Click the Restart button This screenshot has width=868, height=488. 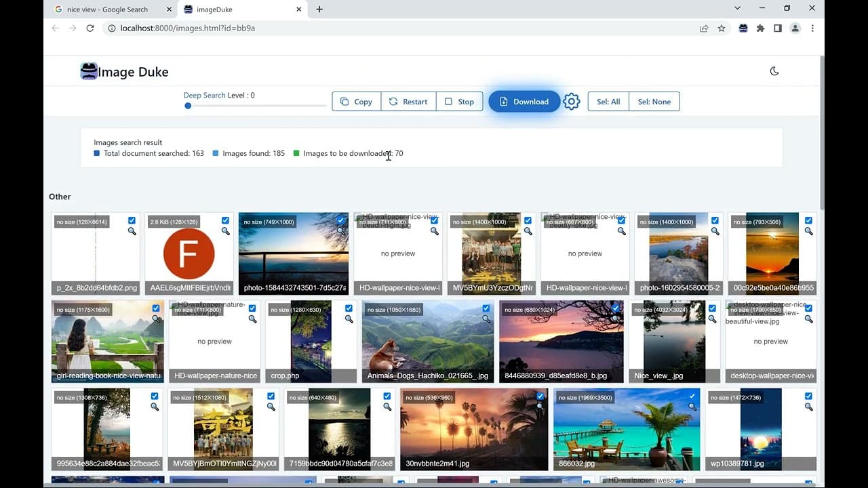pos(409,102)
